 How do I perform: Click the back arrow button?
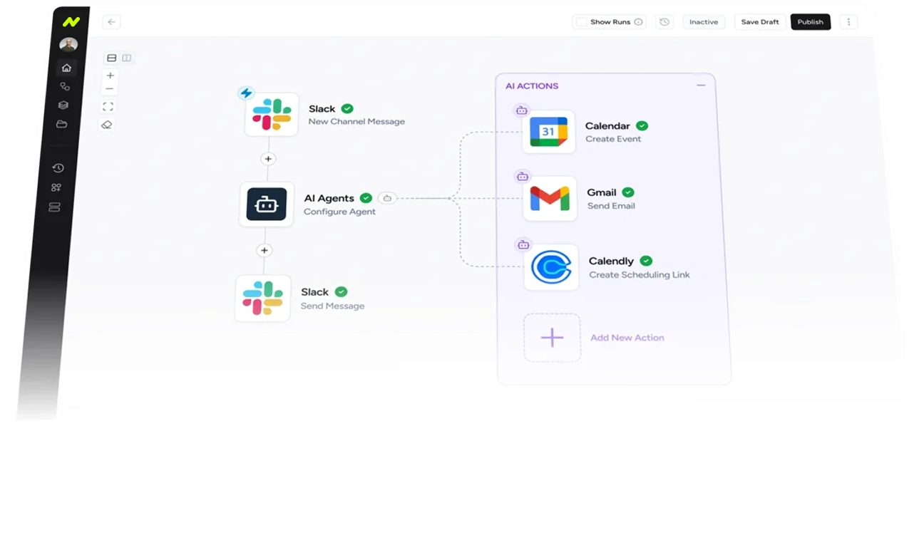click(111, 22)
